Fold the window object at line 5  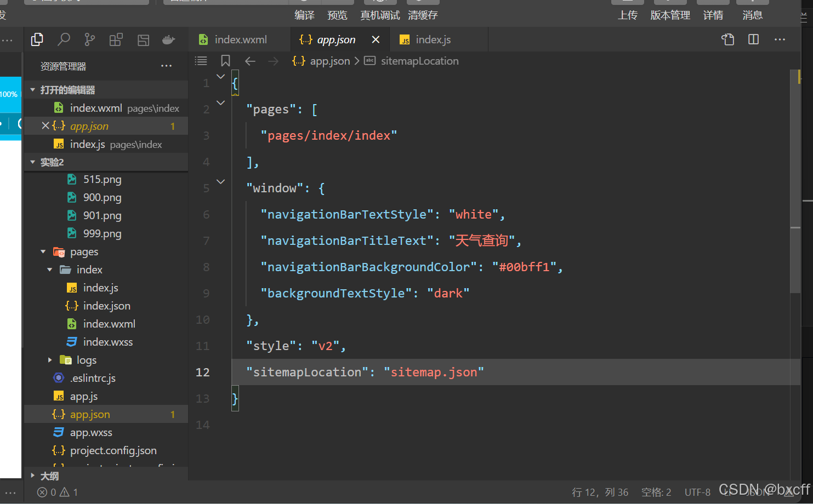coord(221,182)
